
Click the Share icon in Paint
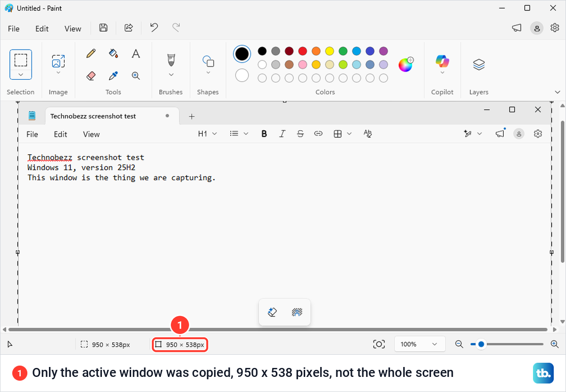[128, 28]
